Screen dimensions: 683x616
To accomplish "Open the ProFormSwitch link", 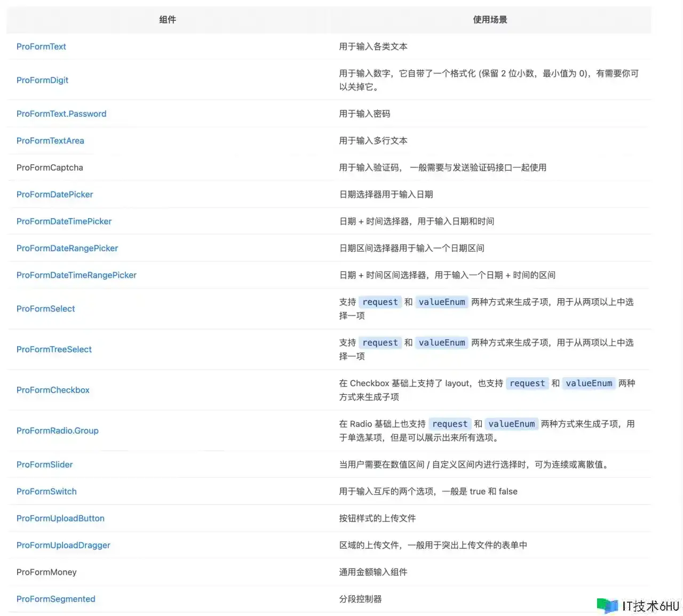I will coord(46,491).
